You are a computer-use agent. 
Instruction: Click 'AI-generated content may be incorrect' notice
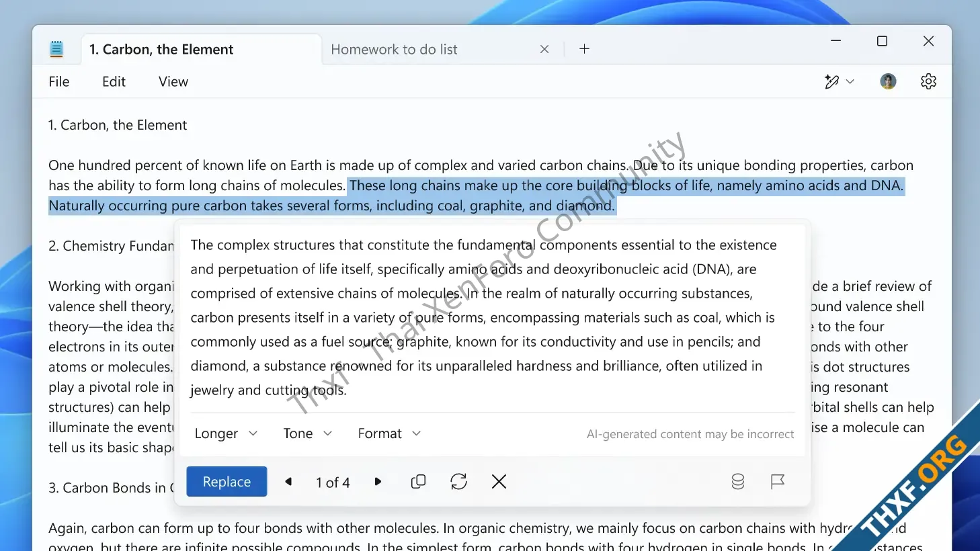(690, 434)
